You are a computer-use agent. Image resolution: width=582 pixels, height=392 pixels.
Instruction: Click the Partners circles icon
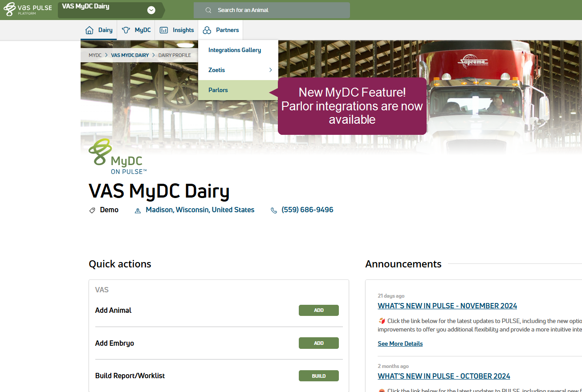[207, 30]
